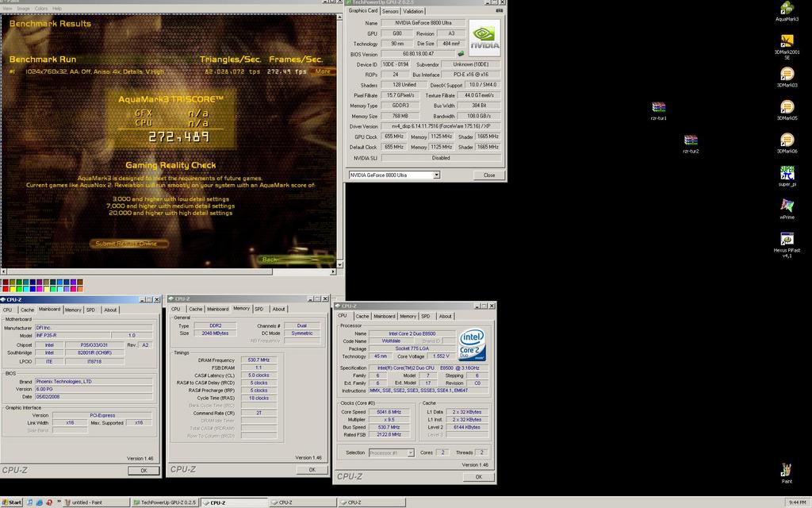Click the GPU-Z BIOS save chip icon
The height and width of the screenshot is (508, 812).
[461, 54]
